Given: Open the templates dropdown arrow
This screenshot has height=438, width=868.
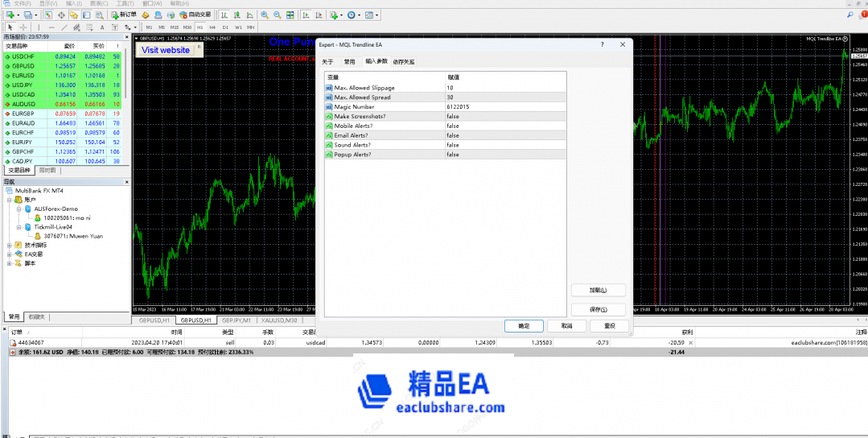Looking at the screenshot, I should 377,15.
